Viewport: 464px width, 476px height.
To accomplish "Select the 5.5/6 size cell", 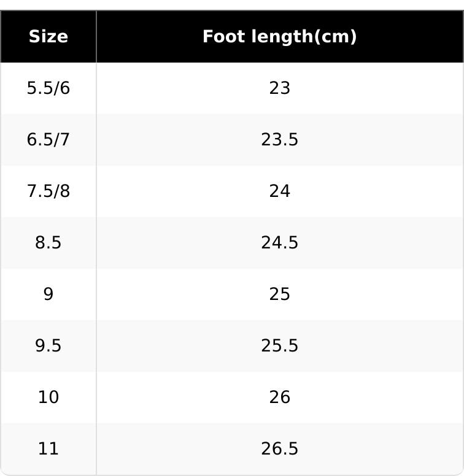I will 48,88.
